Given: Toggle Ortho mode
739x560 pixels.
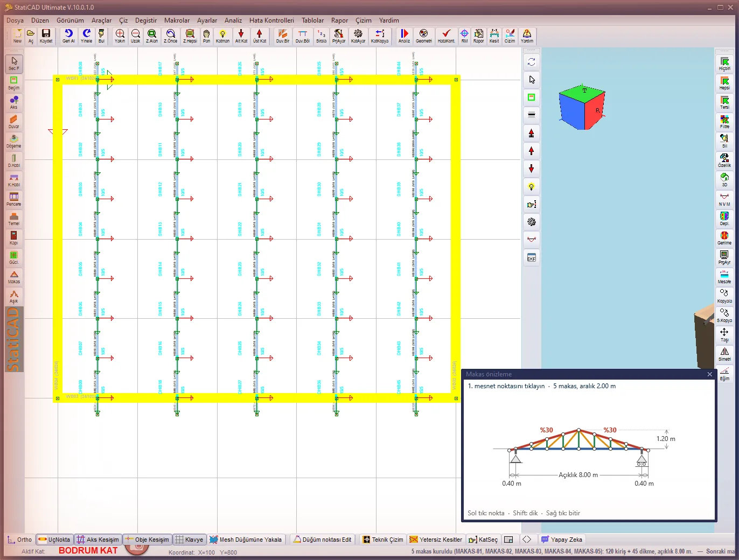Looking at the screenshot, I should coord(19,540).
